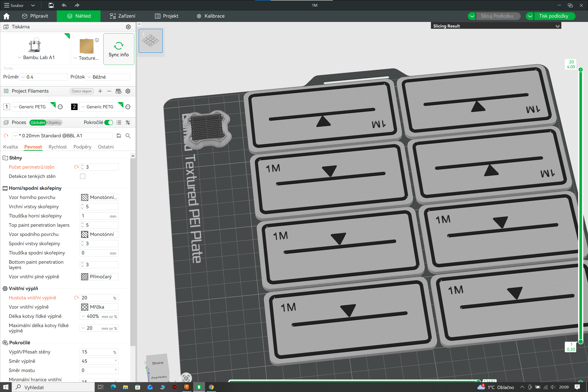Enable Detekce tenkých stěn checkbox
The image size is (588, 392).
click(x=83, y=176)
